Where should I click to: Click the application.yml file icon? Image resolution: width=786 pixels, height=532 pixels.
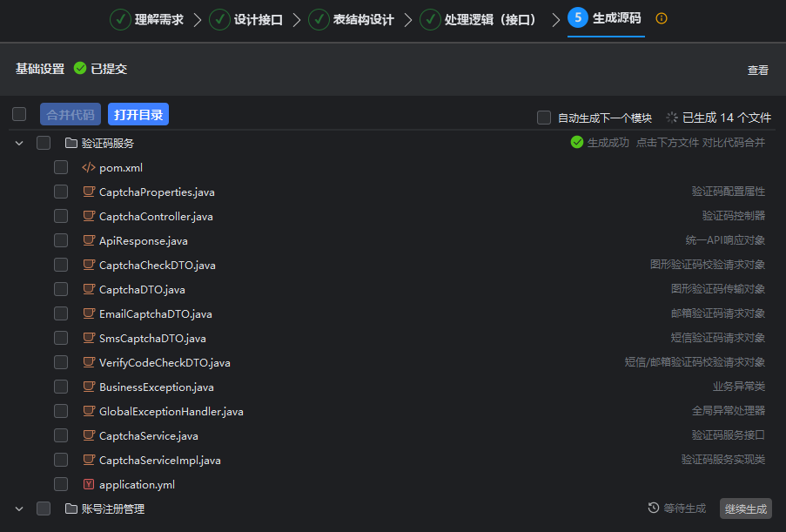click(88, 484)
